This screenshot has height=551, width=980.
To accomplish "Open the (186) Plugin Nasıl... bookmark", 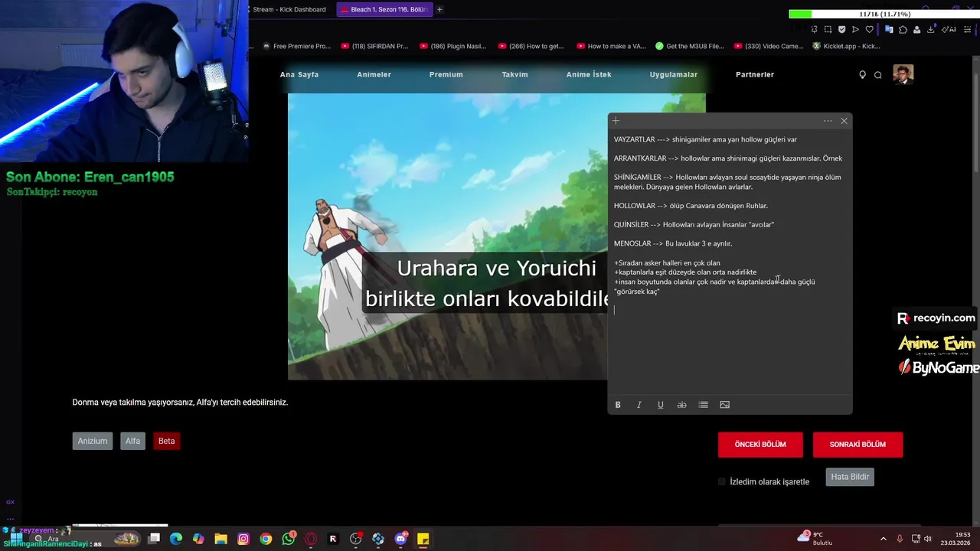I will pyautogui.click(x=453, y=46).
